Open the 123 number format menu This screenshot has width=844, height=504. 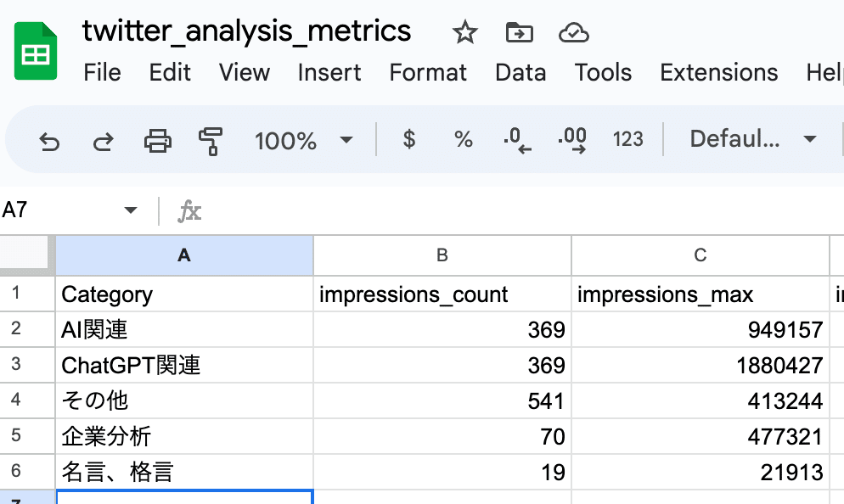point(627,140)
